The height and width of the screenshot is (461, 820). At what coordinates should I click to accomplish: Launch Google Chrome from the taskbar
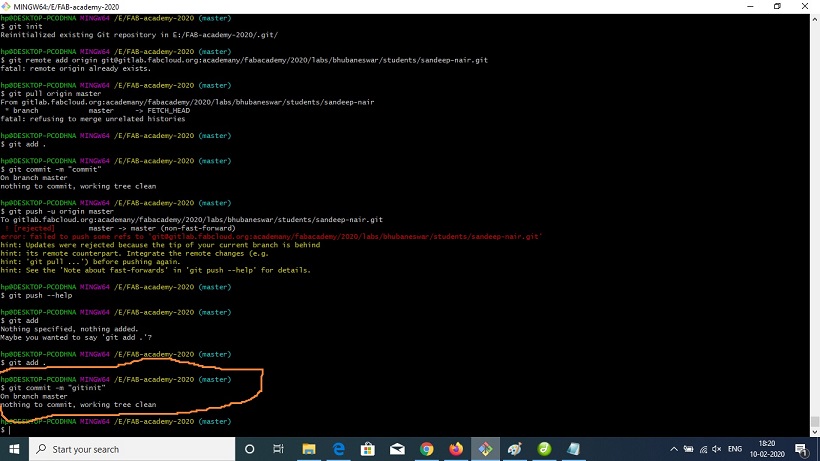coord(427,449)
